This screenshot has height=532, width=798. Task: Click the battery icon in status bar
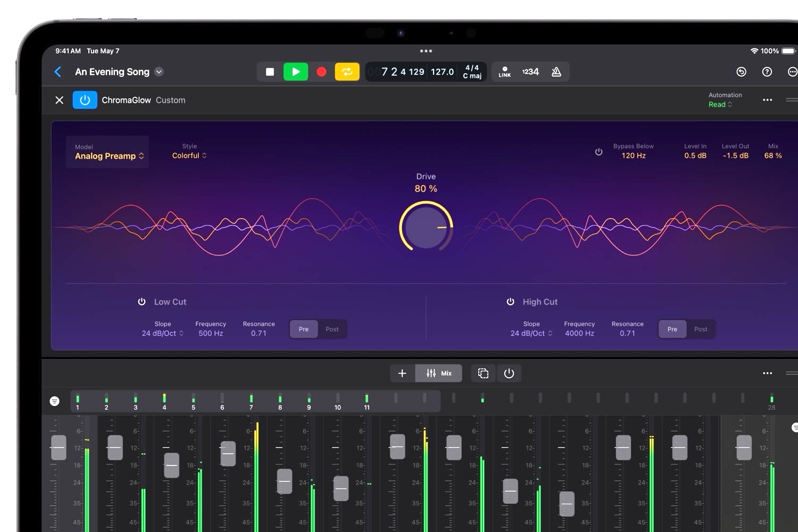point(788,51)
